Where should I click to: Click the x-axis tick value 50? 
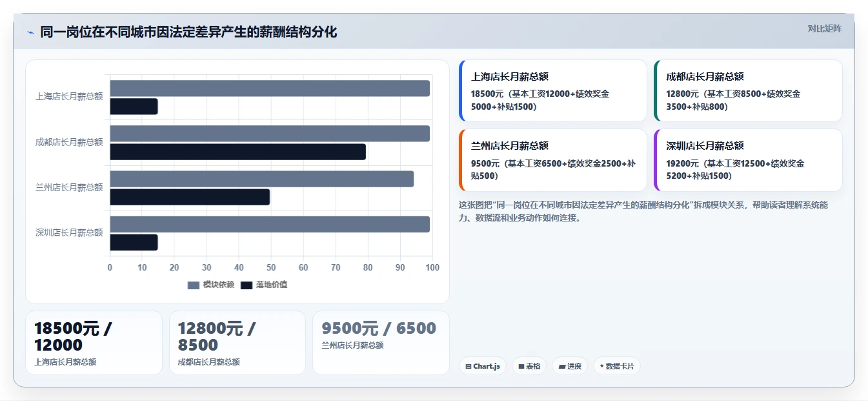(271, 267)
